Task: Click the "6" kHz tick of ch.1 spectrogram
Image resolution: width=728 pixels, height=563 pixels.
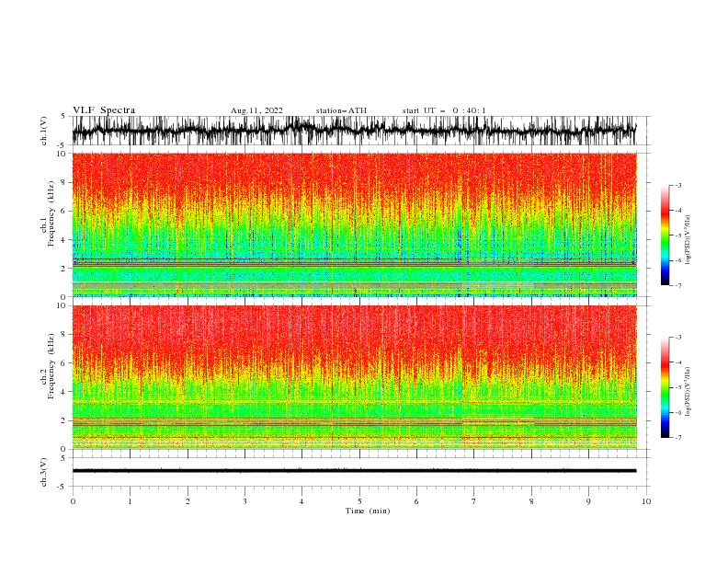Action: click(x=63, y=211)
